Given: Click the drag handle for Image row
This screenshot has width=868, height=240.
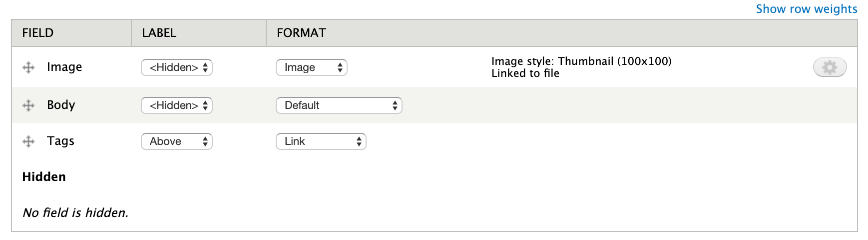Looking at the screenshot, I should pos(28,67).
